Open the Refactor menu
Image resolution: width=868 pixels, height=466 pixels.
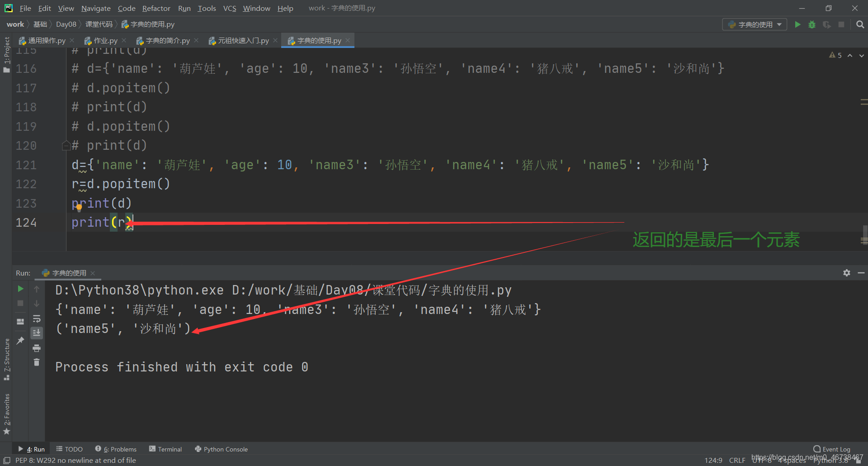tap(156, 8)
